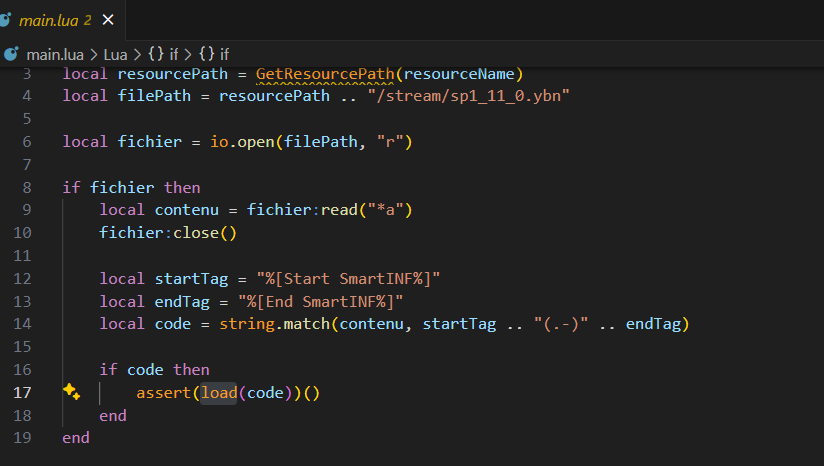Click the Lua file icon in tab

coord(5,20)
